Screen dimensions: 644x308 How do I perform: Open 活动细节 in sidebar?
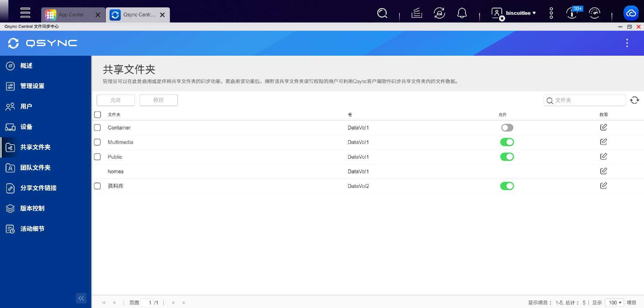[46, 229]
